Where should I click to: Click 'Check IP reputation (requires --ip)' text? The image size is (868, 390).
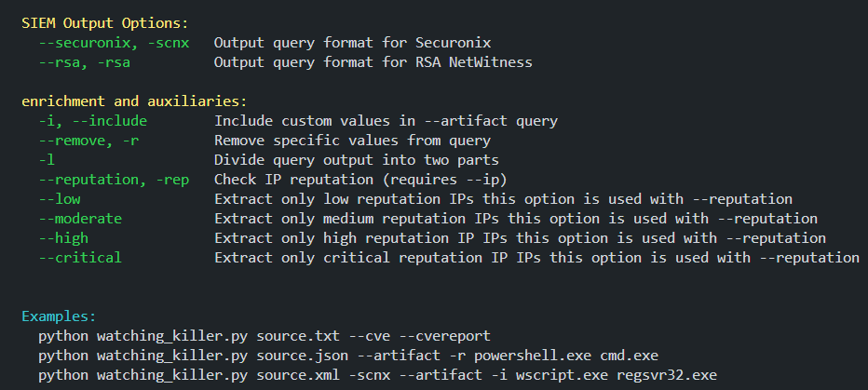[x=361, y=180]
